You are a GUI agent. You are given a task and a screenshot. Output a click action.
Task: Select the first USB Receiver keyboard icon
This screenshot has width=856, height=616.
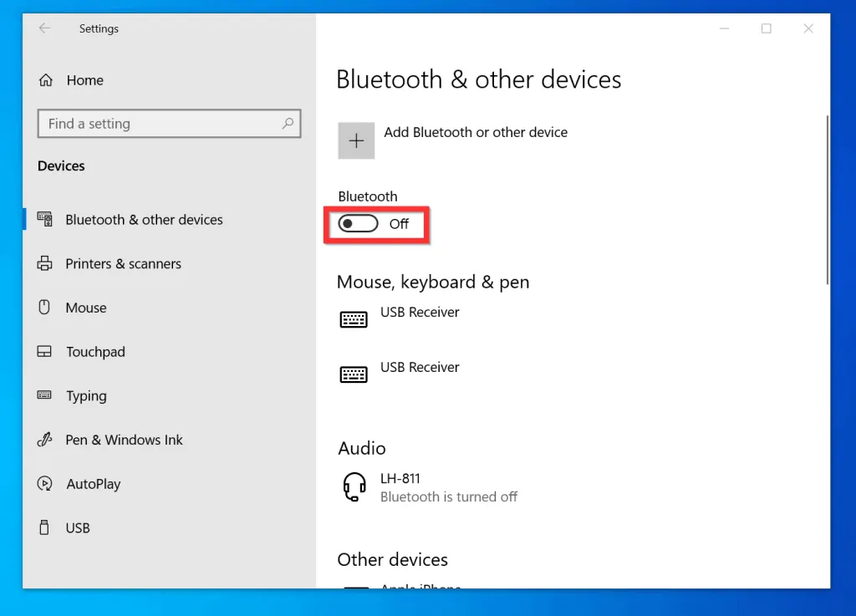click(x=354, y=318)
